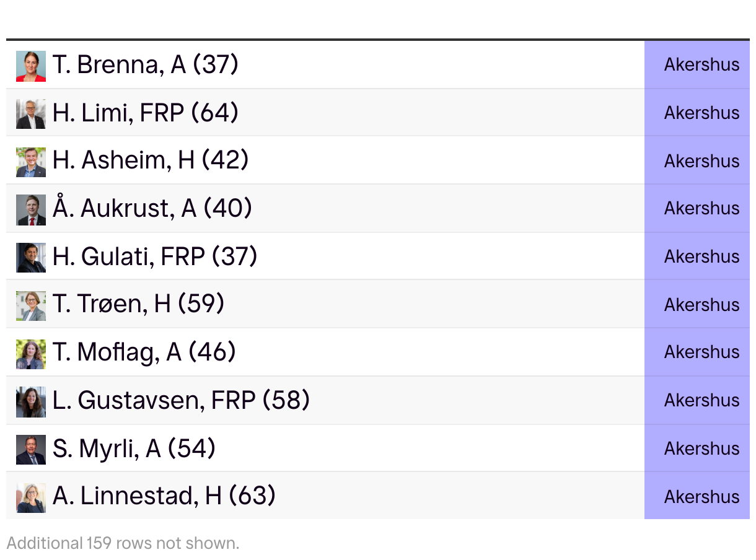
Task: Select the name H. Limi, FRP (64)
Action: coord(146,113)
